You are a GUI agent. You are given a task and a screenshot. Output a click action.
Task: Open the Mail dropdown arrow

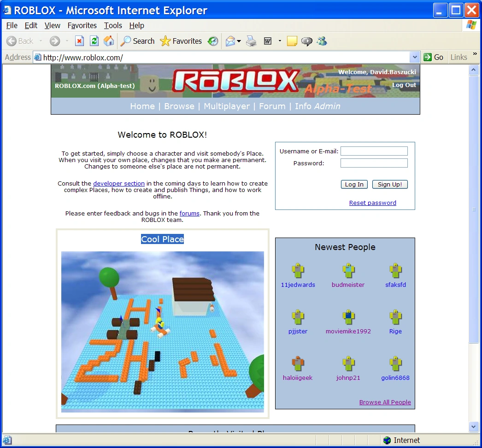pos(238,41)
